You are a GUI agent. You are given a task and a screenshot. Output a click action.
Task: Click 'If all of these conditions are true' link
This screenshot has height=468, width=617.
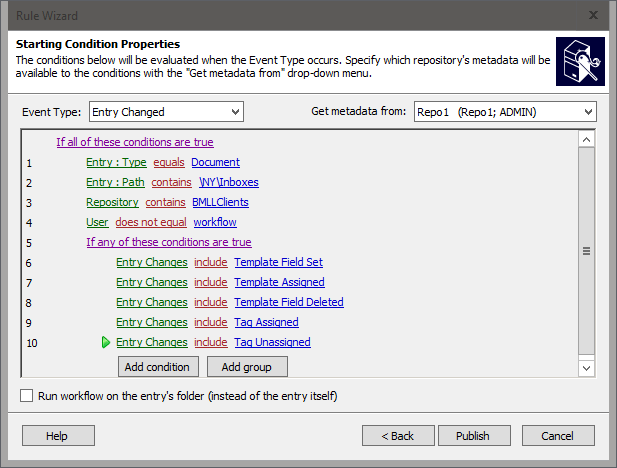(134, 142)
